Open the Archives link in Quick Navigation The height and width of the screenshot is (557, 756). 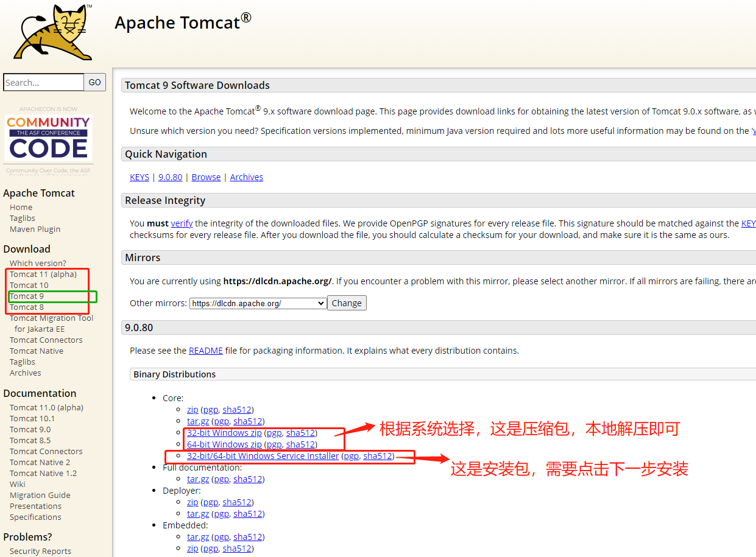247,177
